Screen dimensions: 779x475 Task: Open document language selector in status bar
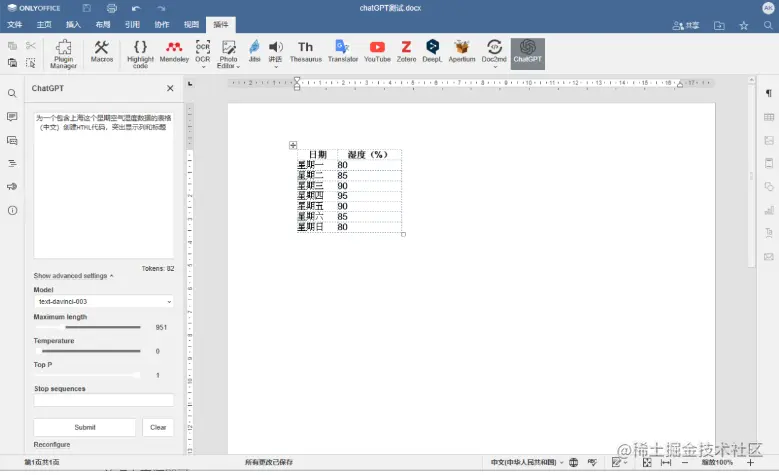(x=527, y=463)
